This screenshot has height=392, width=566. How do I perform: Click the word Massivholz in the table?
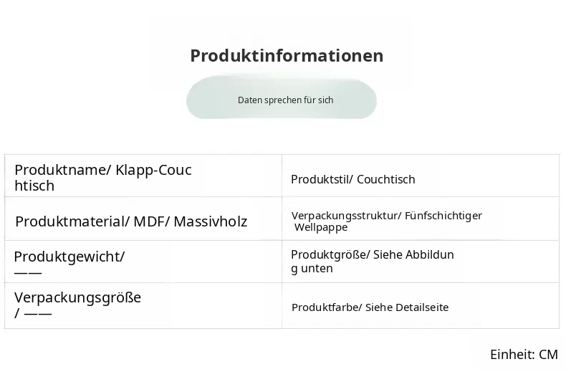211,221
